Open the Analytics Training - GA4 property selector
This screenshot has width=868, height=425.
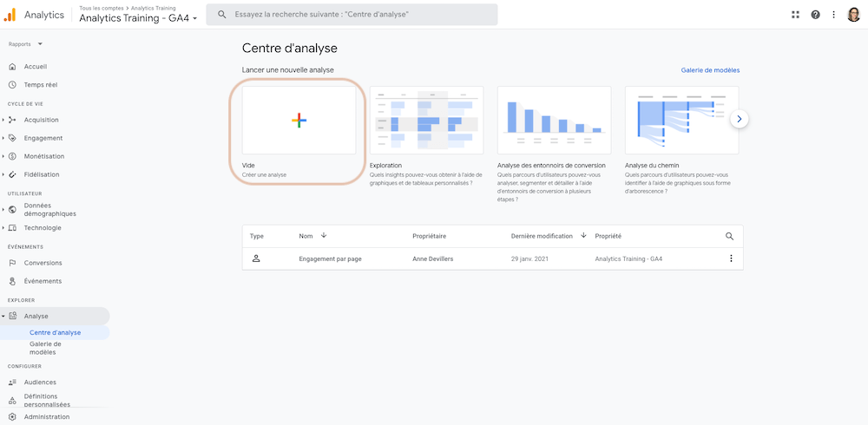(x=138, y=17)
